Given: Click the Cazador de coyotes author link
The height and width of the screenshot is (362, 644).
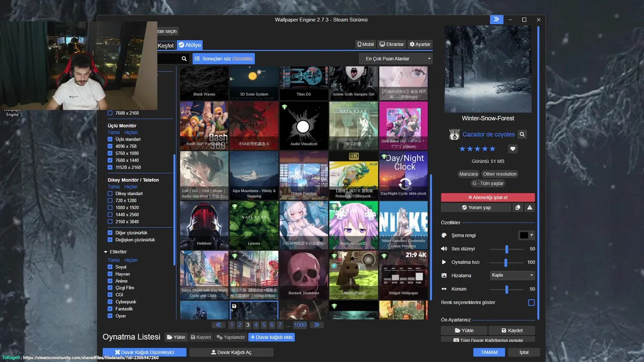Looking at the screenshot, I should point(489,134).
